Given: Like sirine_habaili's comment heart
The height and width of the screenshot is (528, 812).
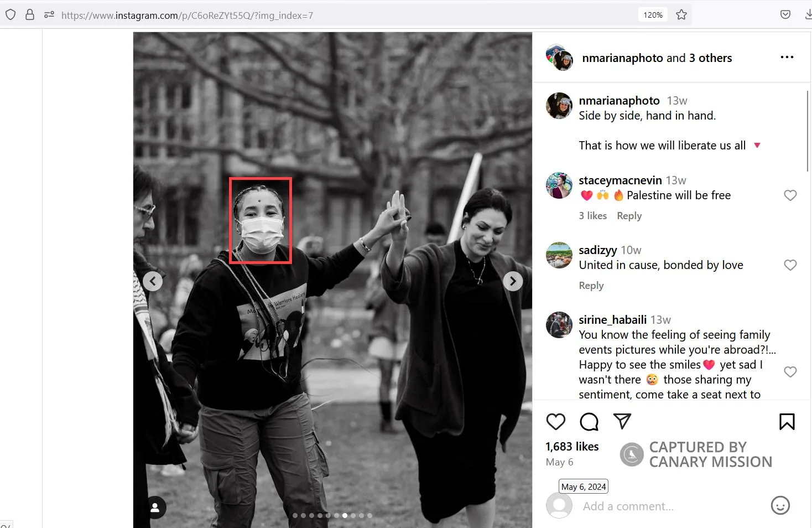Looking at the screenshot, I should 790,372.
